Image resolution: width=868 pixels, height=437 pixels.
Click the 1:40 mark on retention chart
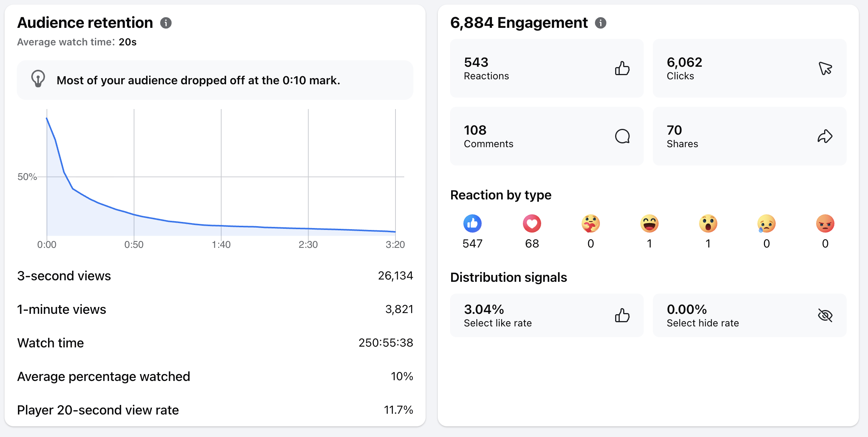click(221, 244)
